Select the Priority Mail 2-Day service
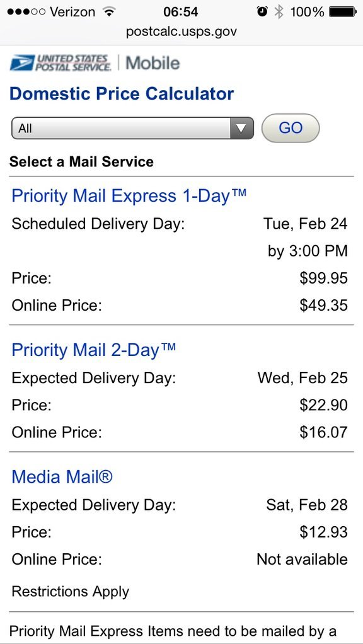Image resolution: width=363 pixels, height=644 pixels. click(94, 350)
